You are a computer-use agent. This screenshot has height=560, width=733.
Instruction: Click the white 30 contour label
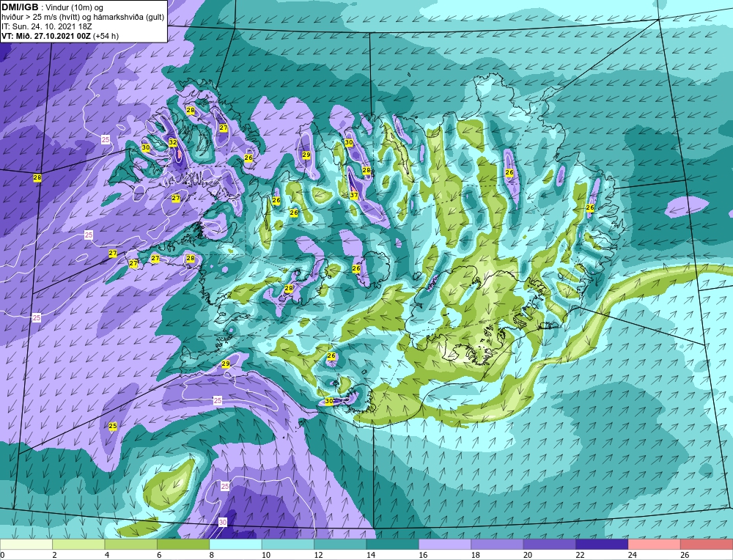(x=223, y=522)
